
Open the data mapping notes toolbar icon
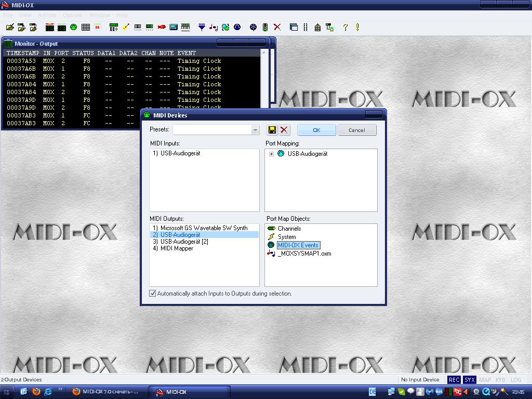click(214, 28)
